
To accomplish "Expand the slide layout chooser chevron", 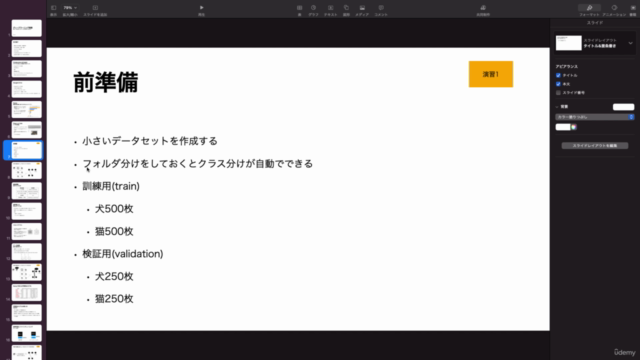I will pos(630,43).
